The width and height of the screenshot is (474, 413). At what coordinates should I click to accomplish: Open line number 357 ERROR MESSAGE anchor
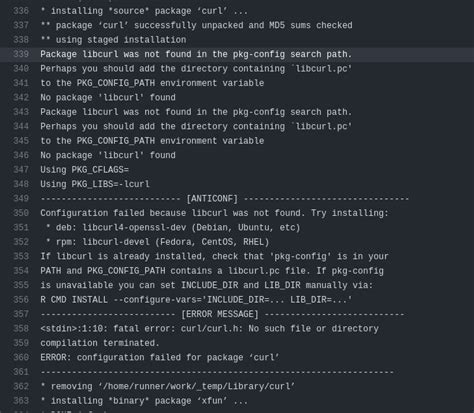tap(21, 314)
